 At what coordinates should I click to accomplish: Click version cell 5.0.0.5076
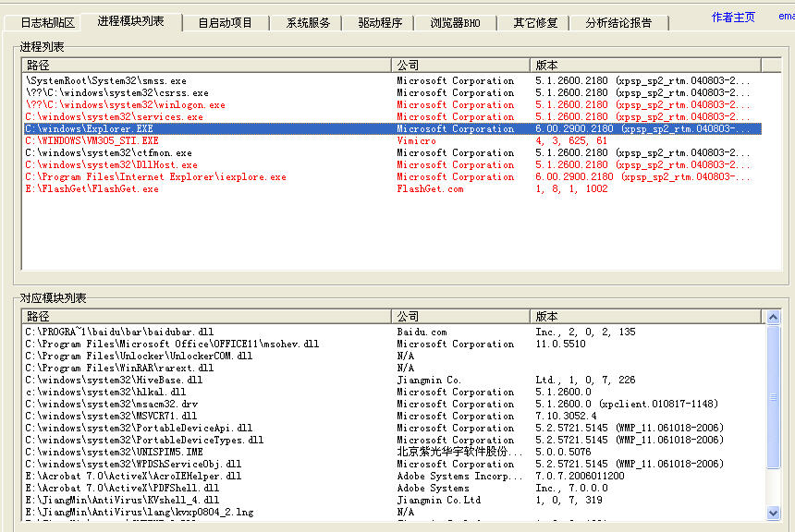(x=563, y=452)
